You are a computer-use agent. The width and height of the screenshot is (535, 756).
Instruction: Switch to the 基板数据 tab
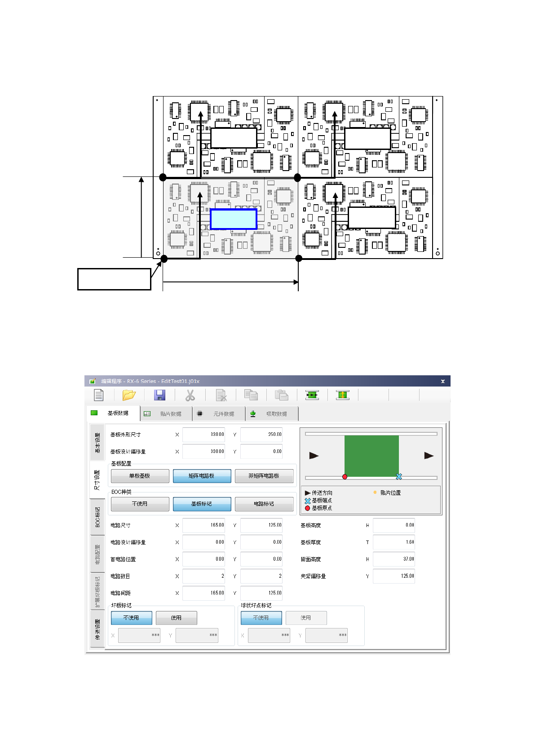tap(113, 413)
